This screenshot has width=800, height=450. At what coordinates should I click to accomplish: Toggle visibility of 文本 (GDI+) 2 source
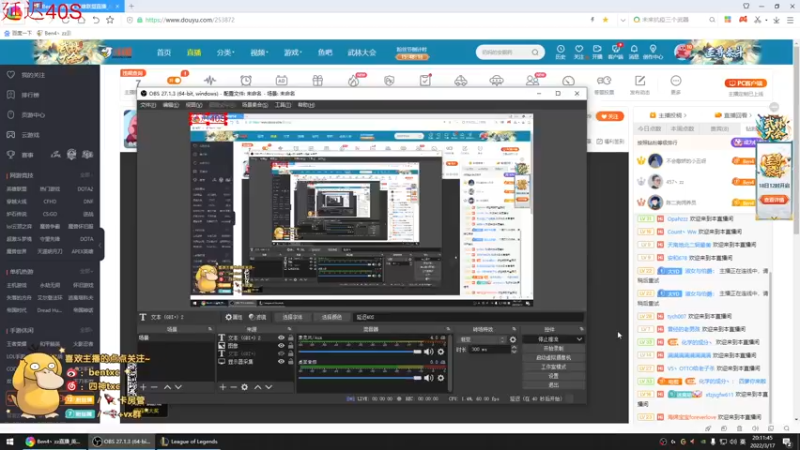[x=281, y=338]
